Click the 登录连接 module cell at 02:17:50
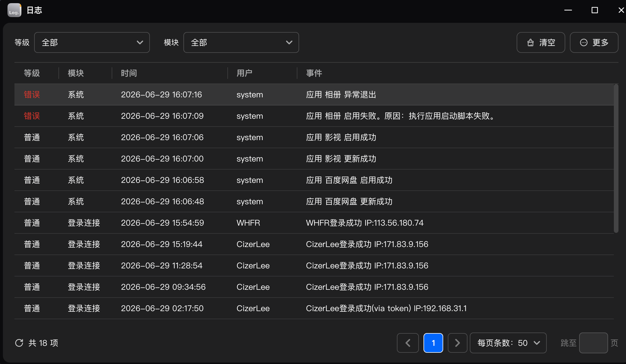The image size is (626, 364). (x=84, y=308)
